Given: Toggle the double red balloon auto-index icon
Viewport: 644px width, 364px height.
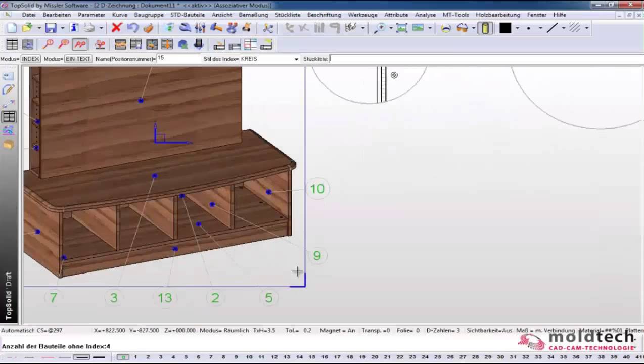Looking at the screenshot, I should click(80, 44).
